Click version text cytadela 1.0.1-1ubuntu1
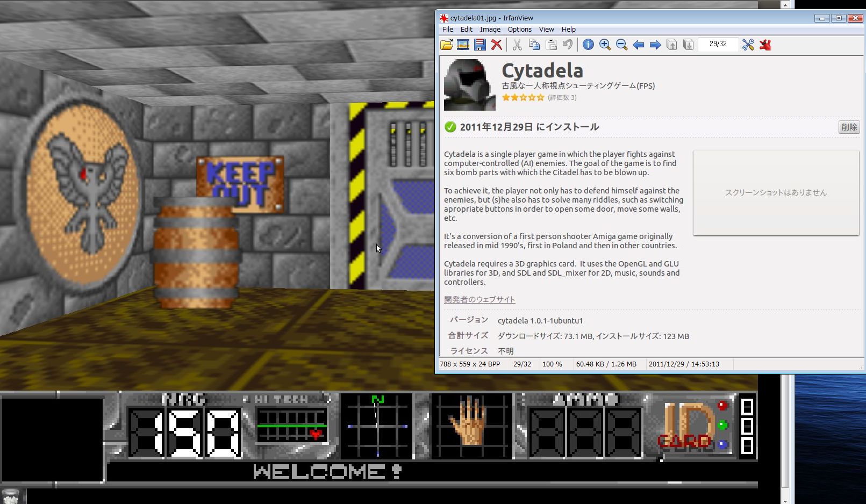Screen dimensions: 866x504 (540, 320)
